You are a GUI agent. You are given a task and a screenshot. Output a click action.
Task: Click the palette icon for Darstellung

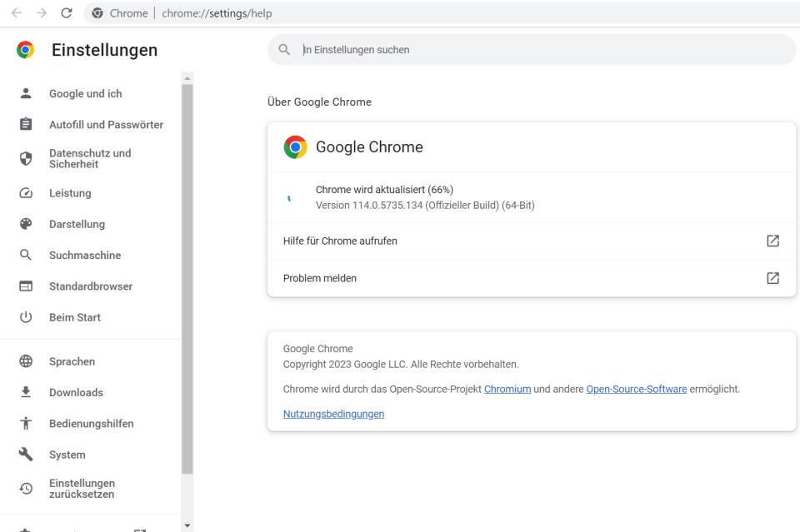click(26, 224)
